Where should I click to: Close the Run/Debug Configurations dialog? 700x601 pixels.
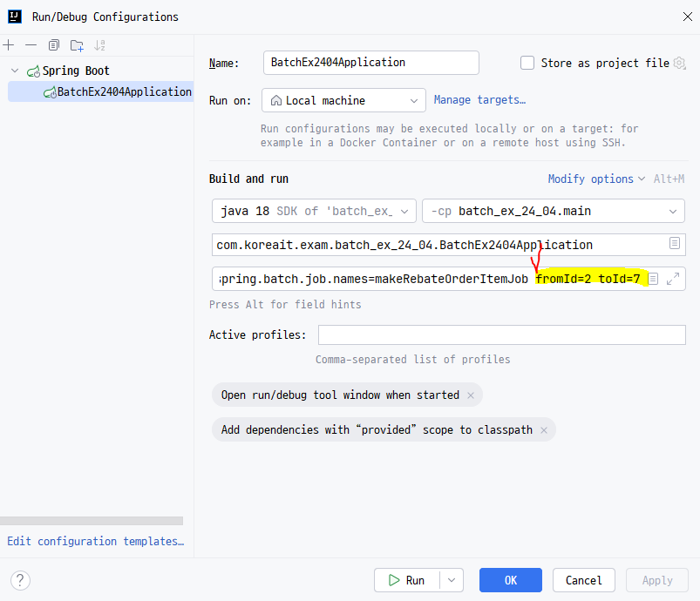click(x=688, y=17)
